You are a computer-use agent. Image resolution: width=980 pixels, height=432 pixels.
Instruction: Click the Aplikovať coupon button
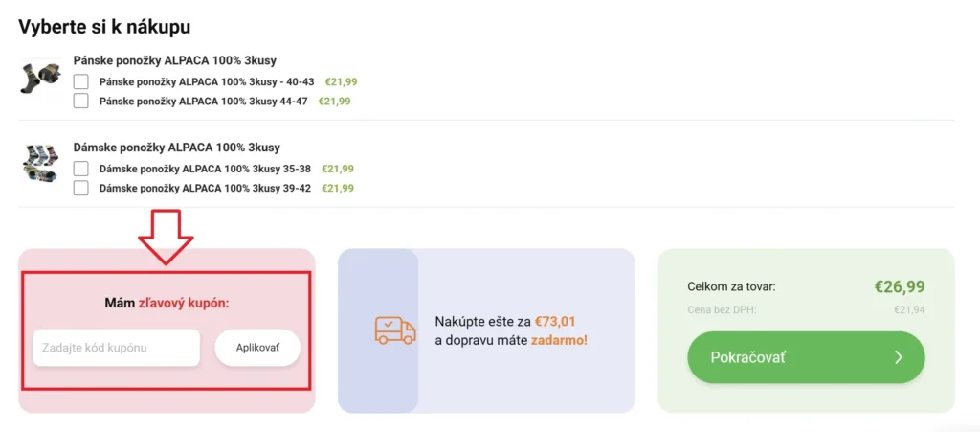click(257, 347)
